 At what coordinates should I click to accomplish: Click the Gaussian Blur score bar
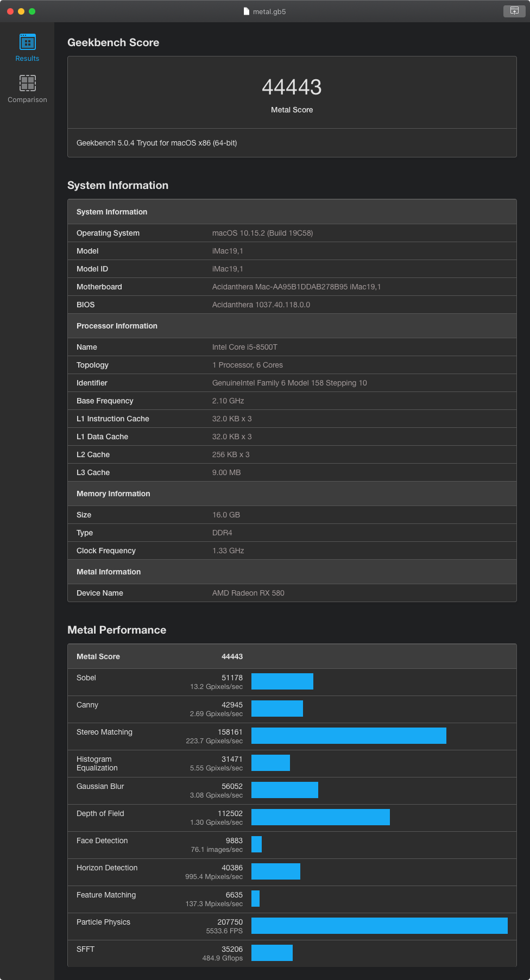285,790
